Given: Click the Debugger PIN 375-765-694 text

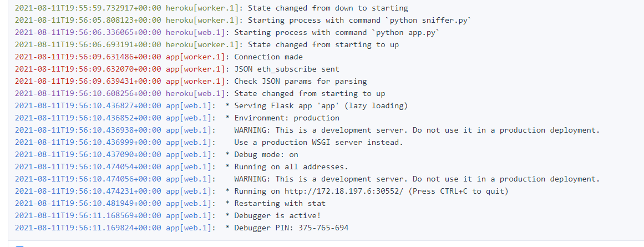Looking at the screenshot, I should click(x=291, y=228).
